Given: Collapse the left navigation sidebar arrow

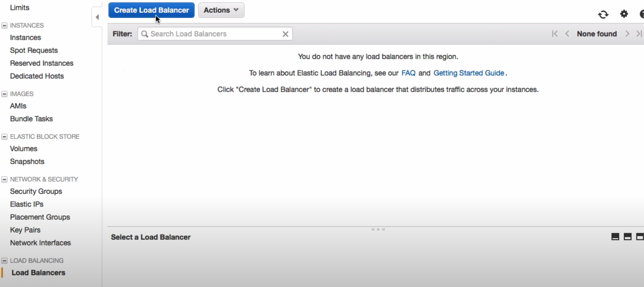Looking at the screenshot, I should point(97,17).
